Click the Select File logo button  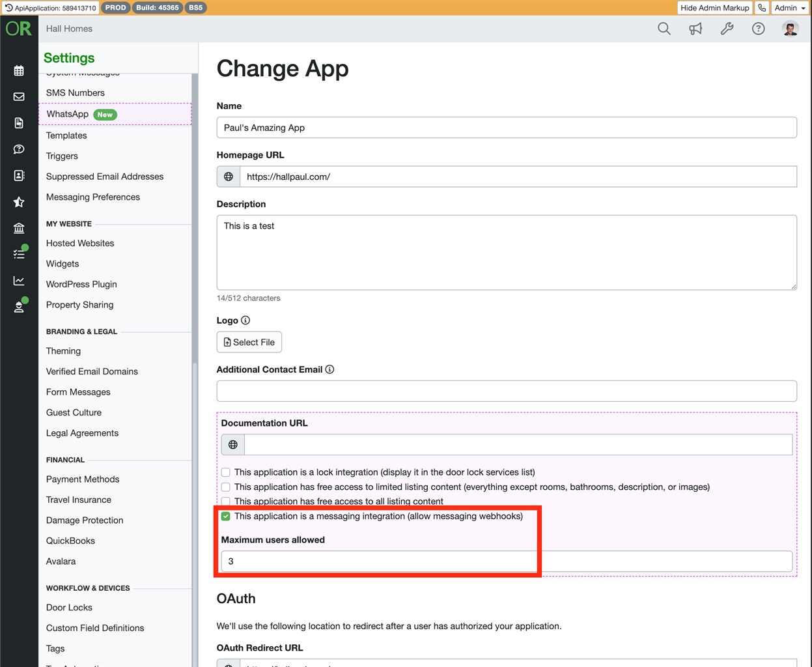click(249, 342)
